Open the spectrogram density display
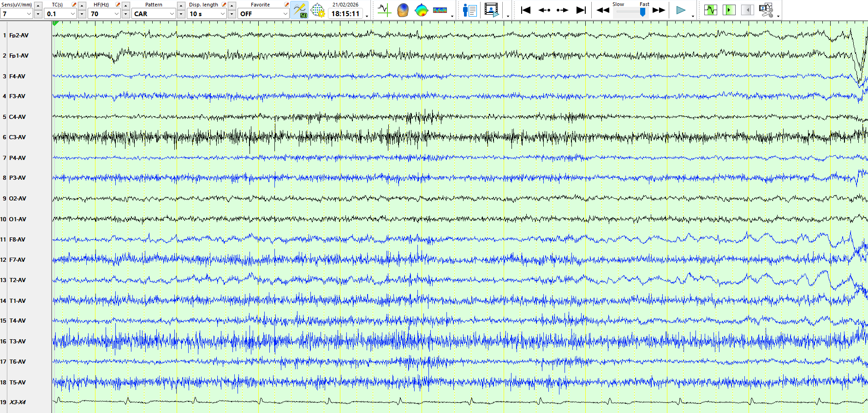Screen dimensions: 868x413 click(x=440, y=10)
